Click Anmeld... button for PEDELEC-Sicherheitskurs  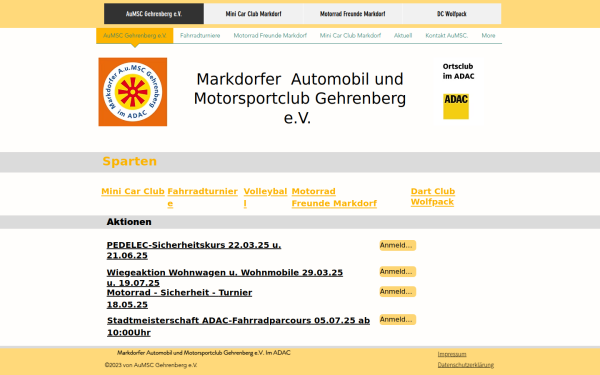click(x=398, y=245)
